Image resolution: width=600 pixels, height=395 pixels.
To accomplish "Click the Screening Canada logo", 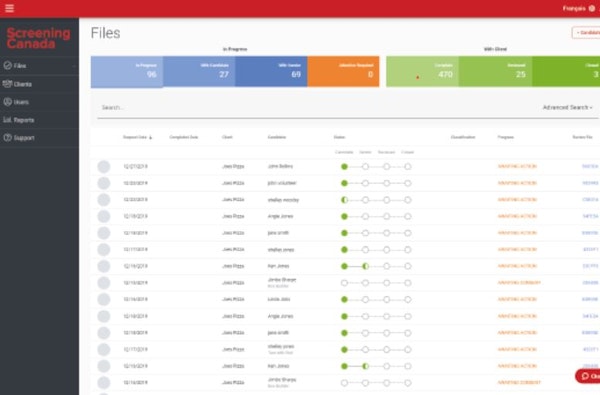I will click(38, 38).
